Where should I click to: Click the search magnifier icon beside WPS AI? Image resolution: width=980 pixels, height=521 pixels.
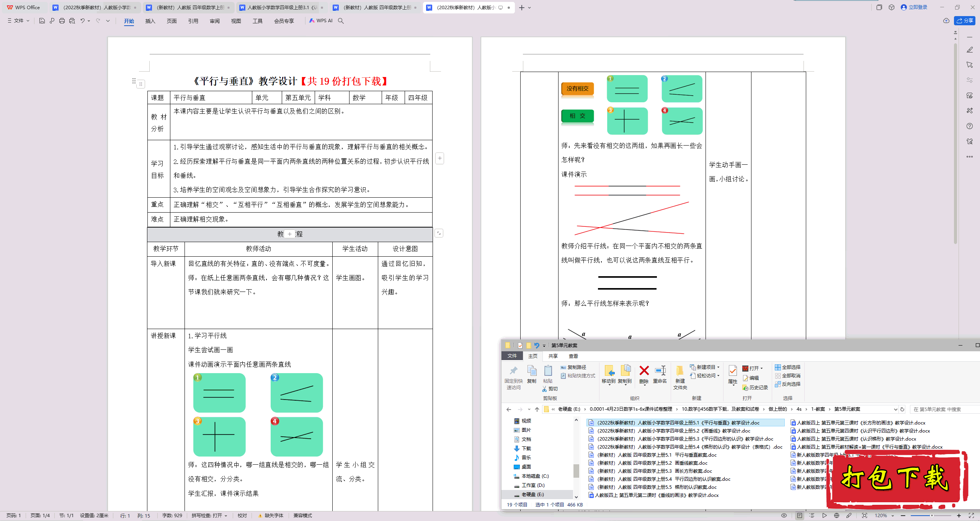coord(341,21)
